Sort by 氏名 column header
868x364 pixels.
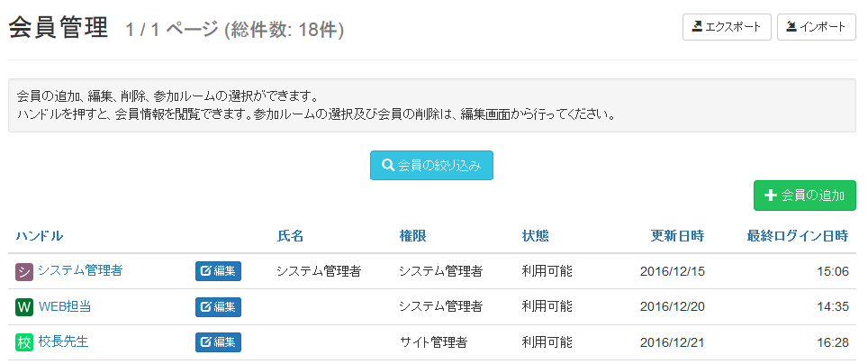[x=290, y=236]
